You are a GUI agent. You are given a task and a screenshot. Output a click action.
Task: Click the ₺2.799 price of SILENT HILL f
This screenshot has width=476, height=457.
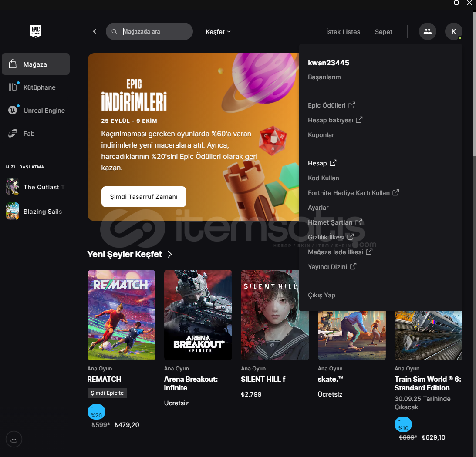tap(251, 394)
